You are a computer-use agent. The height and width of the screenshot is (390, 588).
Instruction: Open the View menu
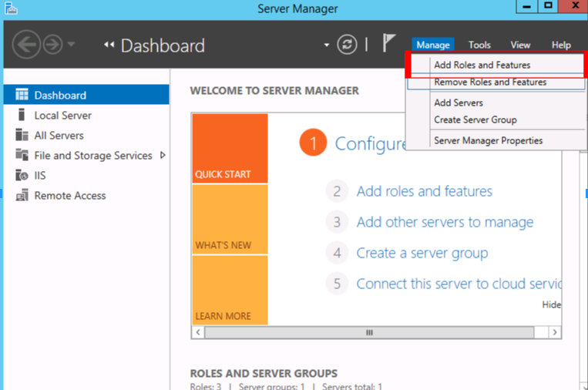click(520, 45)
